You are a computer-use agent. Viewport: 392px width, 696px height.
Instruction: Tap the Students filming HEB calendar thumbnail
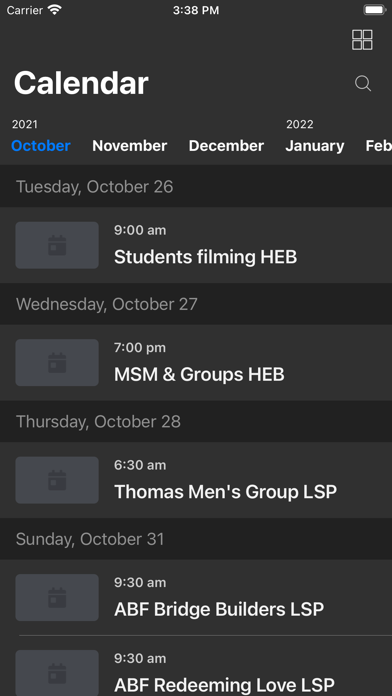57,245
